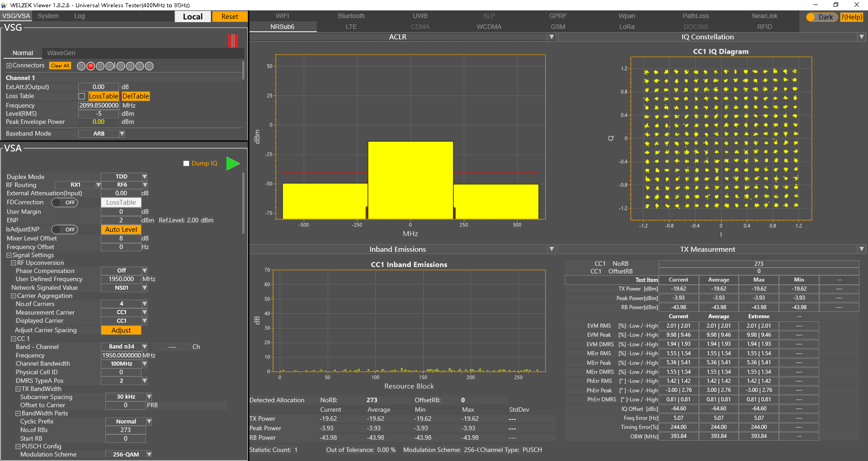Open the Modulation Scheme 256-QAM dropdown
Screen dimensions: 868x461
(149, 454)
